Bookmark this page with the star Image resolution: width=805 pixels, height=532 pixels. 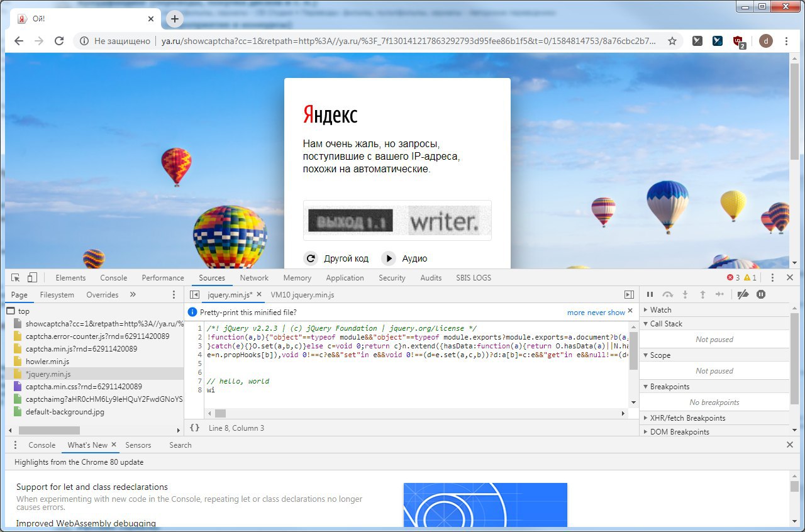pos(672,41)
